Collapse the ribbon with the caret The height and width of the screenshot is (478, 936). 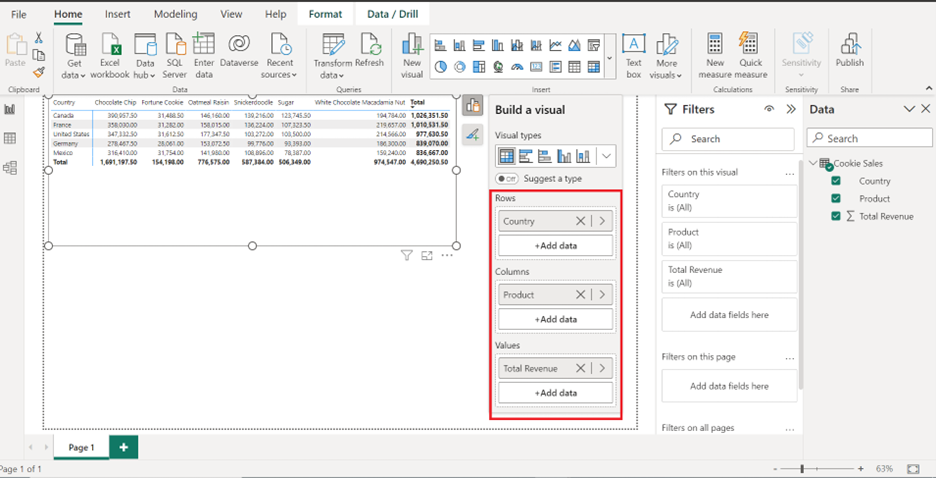(x=929, y=88)
